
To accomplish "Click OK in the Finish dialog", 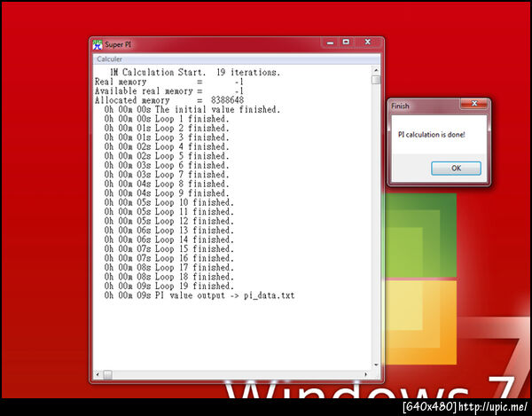I will click(456, 169).
